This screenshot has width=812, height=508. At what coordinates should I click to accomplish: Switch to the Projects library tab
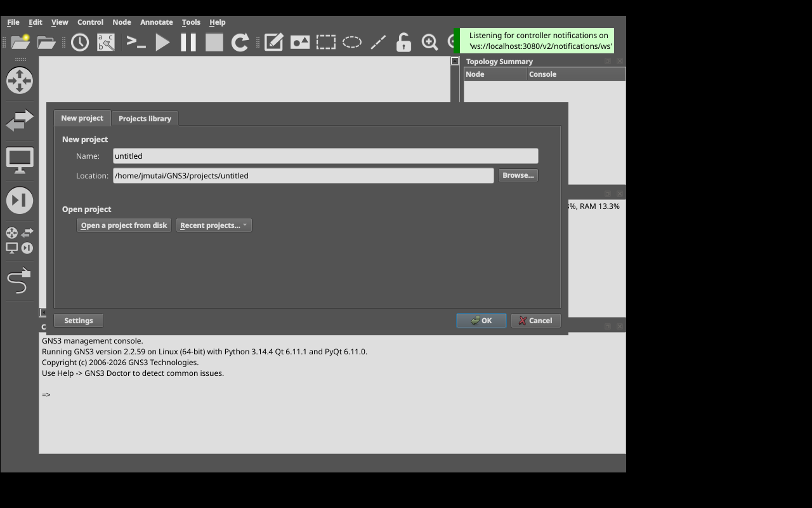tap(145, 119)
